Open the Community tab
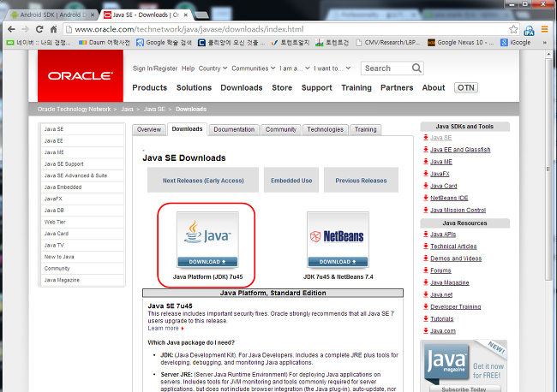The image size is (557, 392). click(x=280, y=129)
